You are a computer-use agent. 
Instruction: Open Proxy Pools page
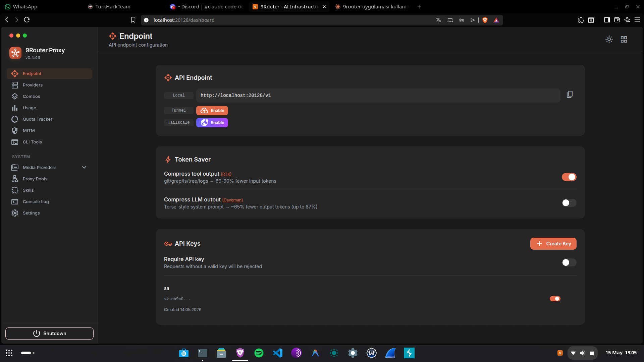[x=49, y=179]
